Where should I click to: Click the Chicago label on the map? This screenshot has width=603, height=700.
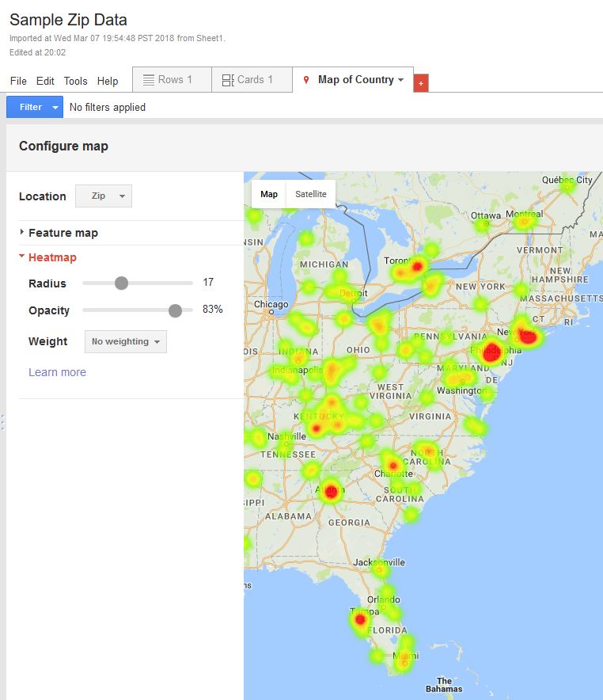click(271, 304)
